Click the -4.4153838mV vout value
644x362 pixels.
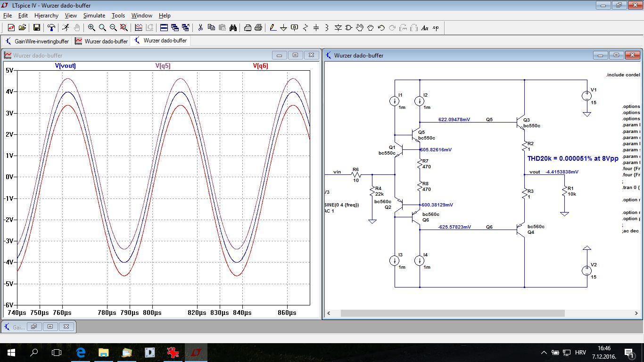pos(561,172)
